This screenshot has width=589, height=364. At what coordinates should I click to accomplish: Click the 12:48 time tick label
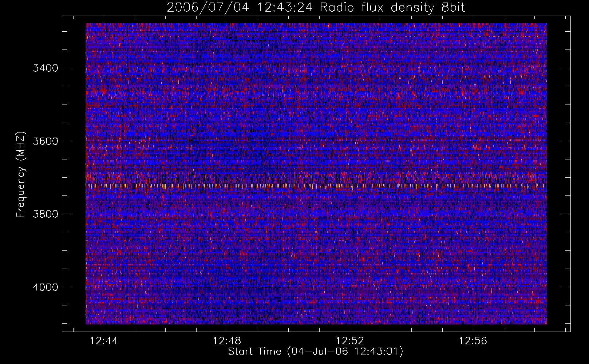point(227,341)
